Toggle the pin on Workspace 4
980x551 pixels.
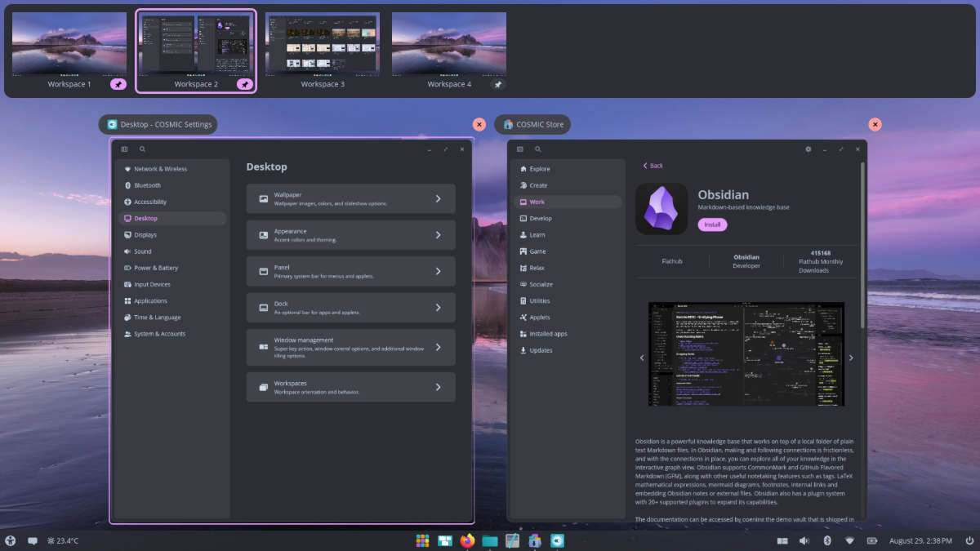coord(498,84)
